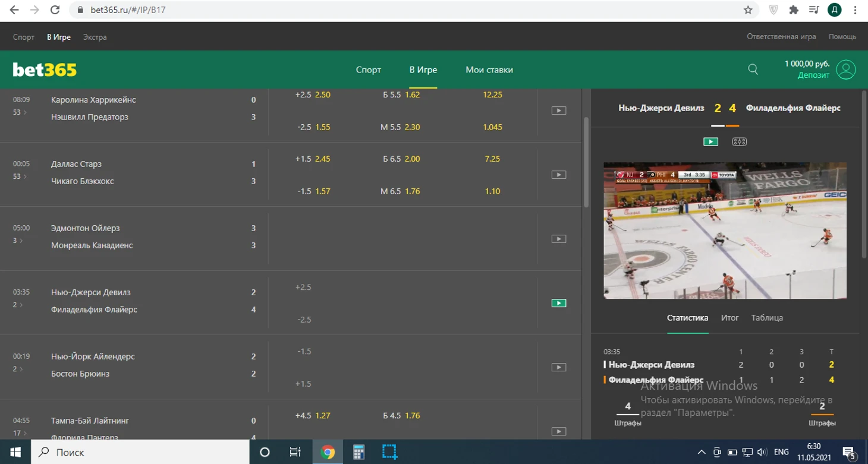The image size is (868, 464).
Task: Open Экстра in top dark menu
Action: [95, 37]
